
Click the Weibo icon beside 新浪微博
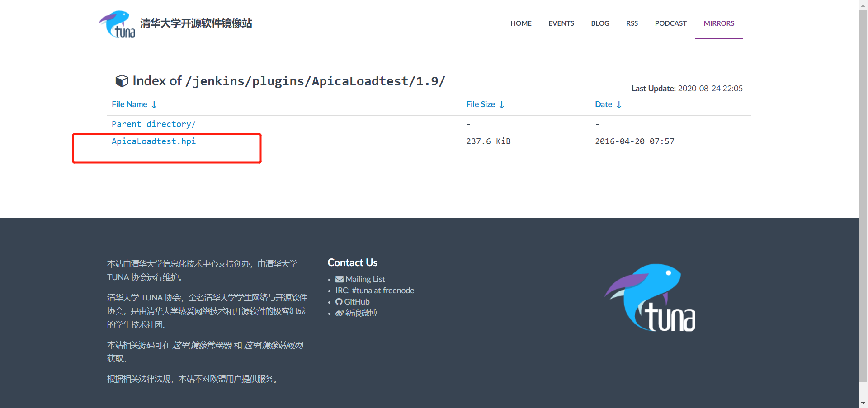[x=339, y=313]
